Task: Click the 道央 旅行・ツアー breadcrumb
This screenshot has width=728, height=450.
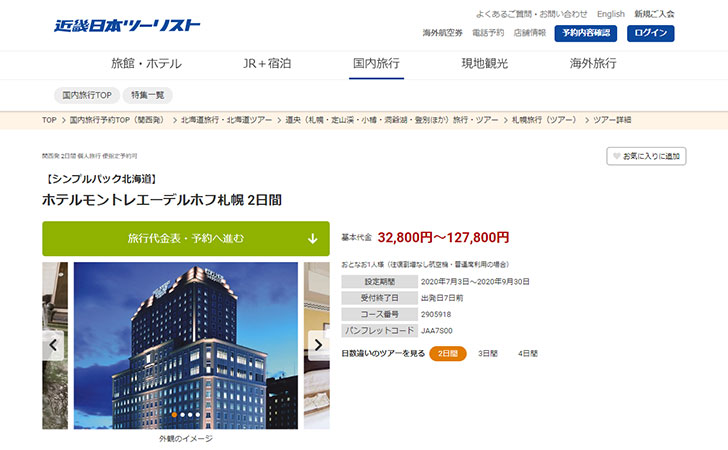Action: [x=391, y=120]
